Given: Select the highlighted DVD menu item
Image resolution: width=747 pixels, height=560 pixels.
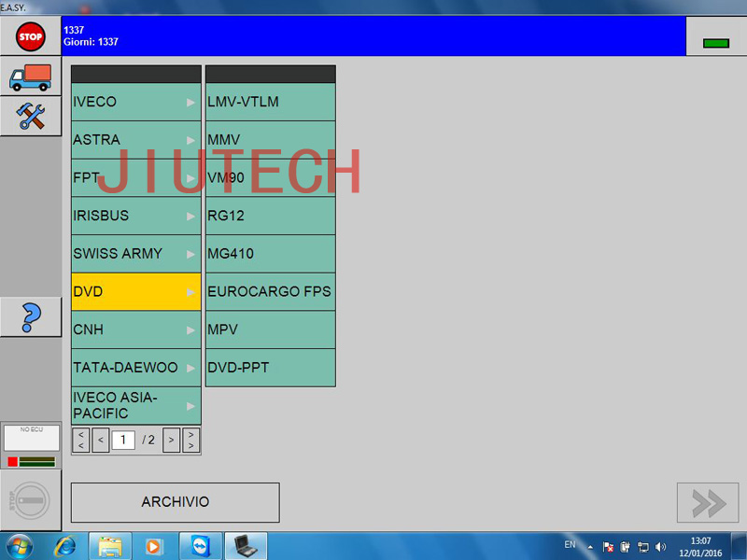Looking at the screenshot, I should (136, 291).
